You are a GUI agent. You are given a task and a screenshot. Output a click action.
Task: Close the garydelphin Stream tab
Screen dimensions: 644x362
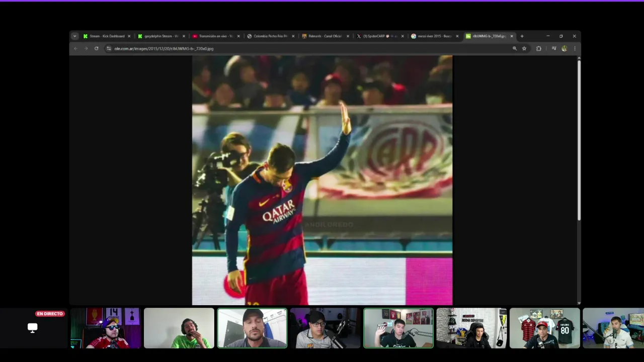point(184,36)
